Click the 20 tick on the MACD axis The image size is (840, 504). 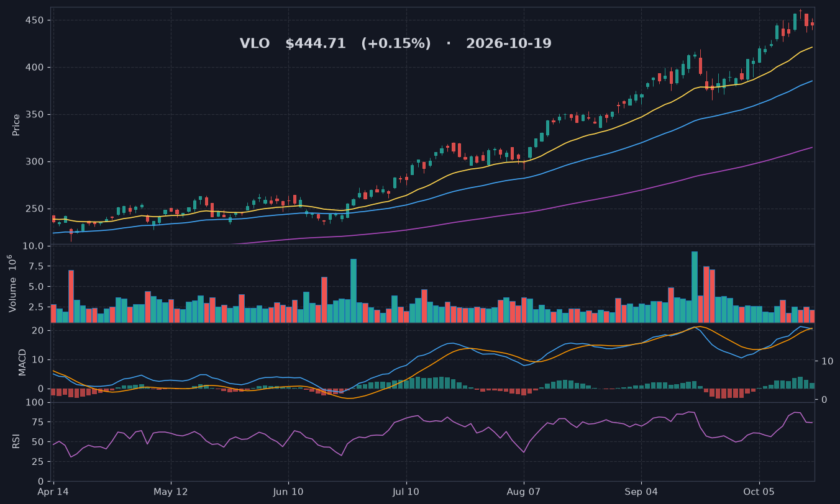pyautogui.click(x=38, y=331)
